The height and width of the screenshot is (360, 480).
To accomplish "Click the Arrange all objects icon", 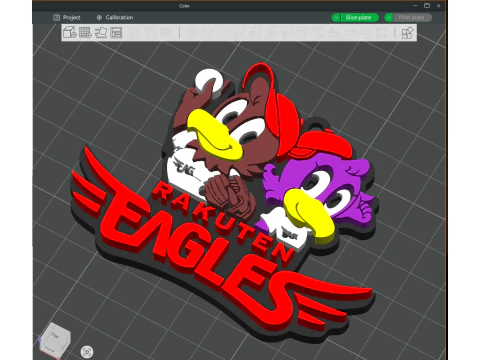I will 116,33.
